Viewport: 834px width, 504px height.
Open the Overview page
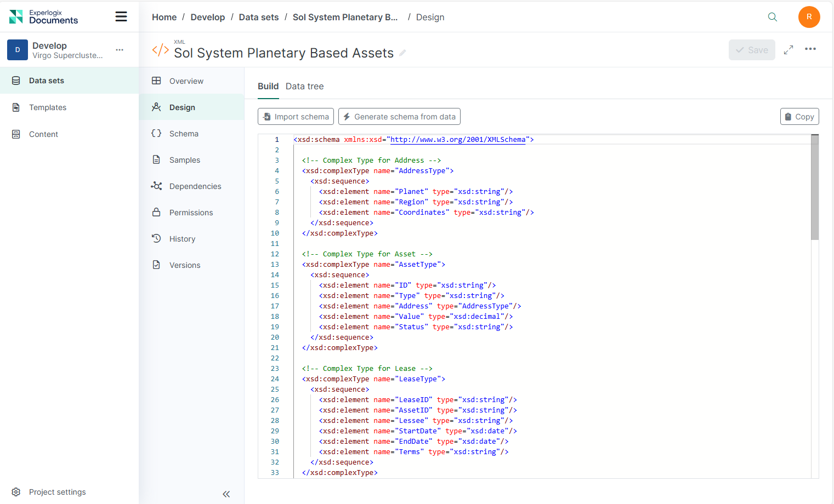[191, 81]
